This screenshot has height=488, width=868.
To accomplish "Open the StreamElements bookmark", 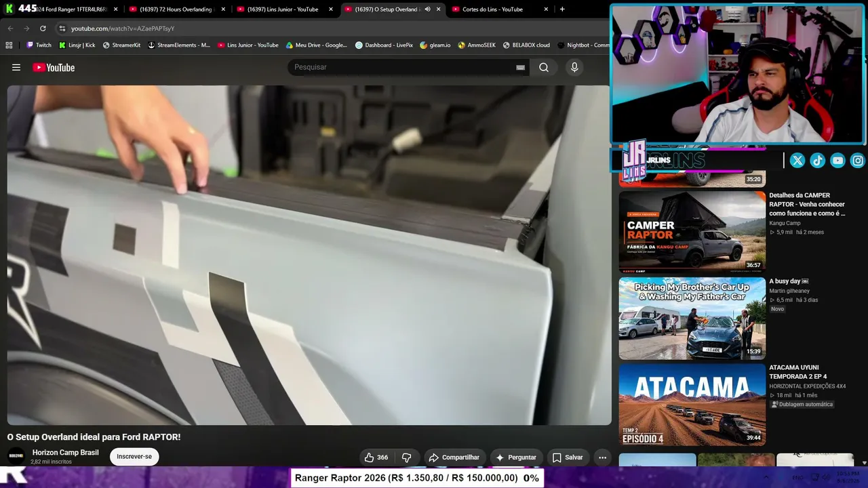I will [x=179, y=45].
